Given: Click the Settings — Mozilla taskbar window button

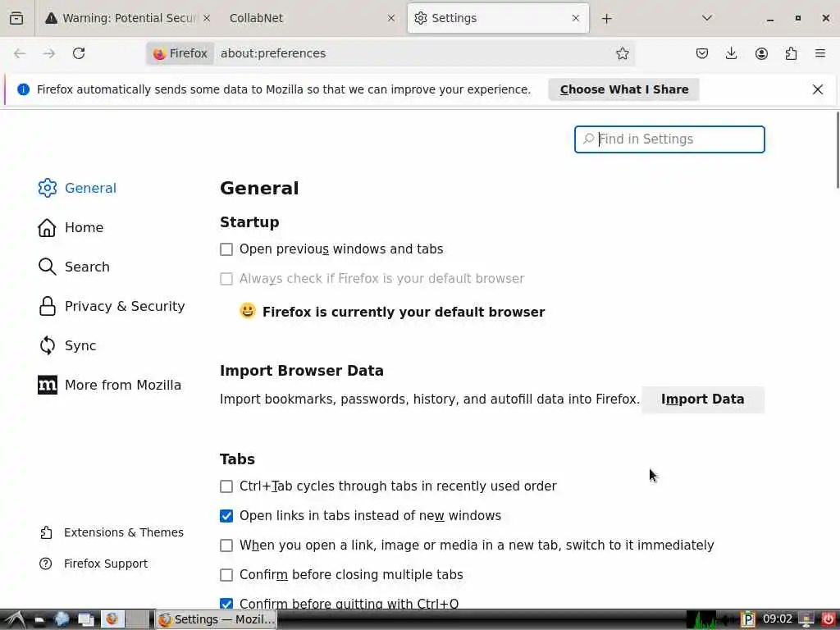Looking at the screenshot, I should click(x=217, y=620).
